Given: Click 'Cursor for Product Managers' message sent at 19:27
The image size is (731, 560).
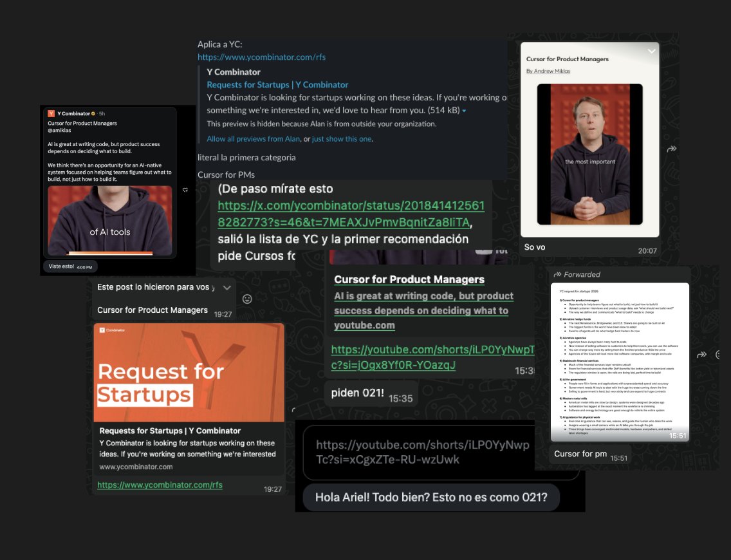Looking at the screenshot, I should pyautogui.click(x=153, y=310).
